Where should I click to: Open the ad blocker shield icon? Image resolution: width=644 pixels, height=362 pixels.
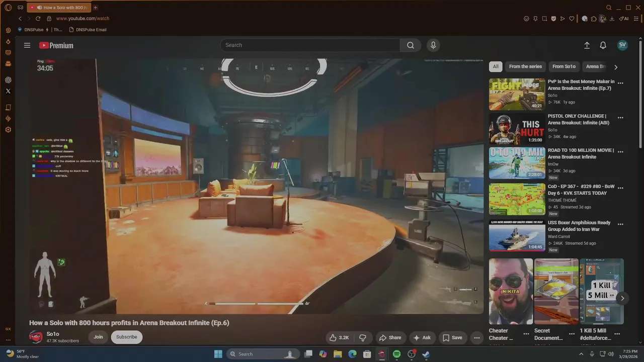(553, 19)
